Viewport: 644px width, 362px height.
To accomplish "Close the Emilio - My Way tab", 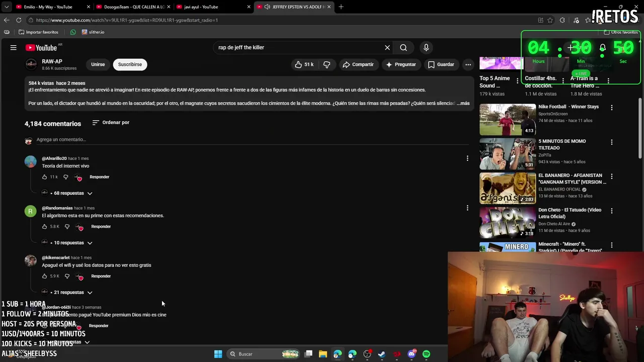I will click(x=89, y=7).
